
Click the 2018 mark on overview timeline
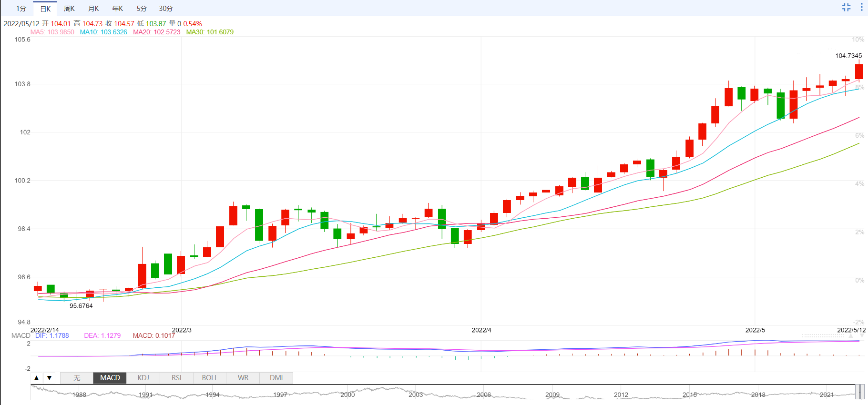point(758,395)
